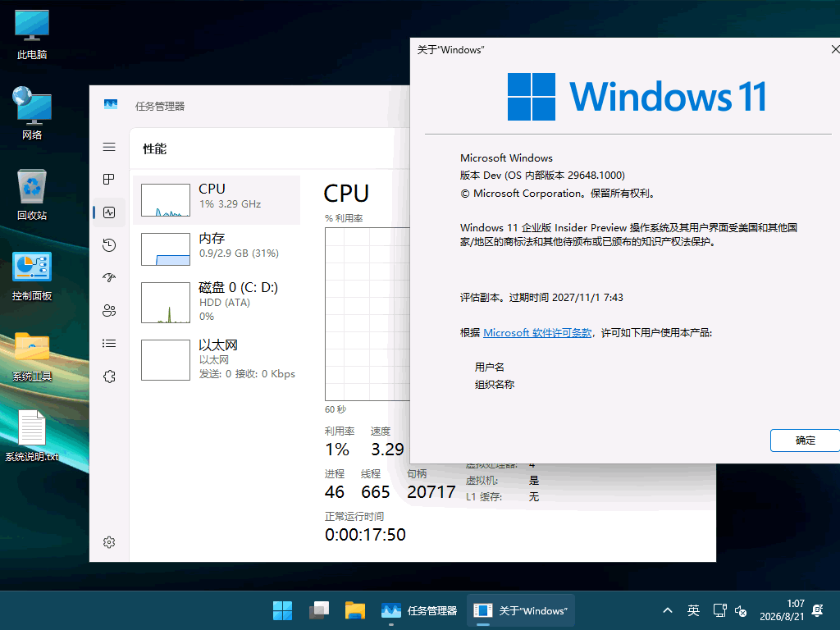Image resolution: width=840 pixels, height=630 pixels.
Task: Open 此电脑 desktop icon
Action: click(32, 34)
